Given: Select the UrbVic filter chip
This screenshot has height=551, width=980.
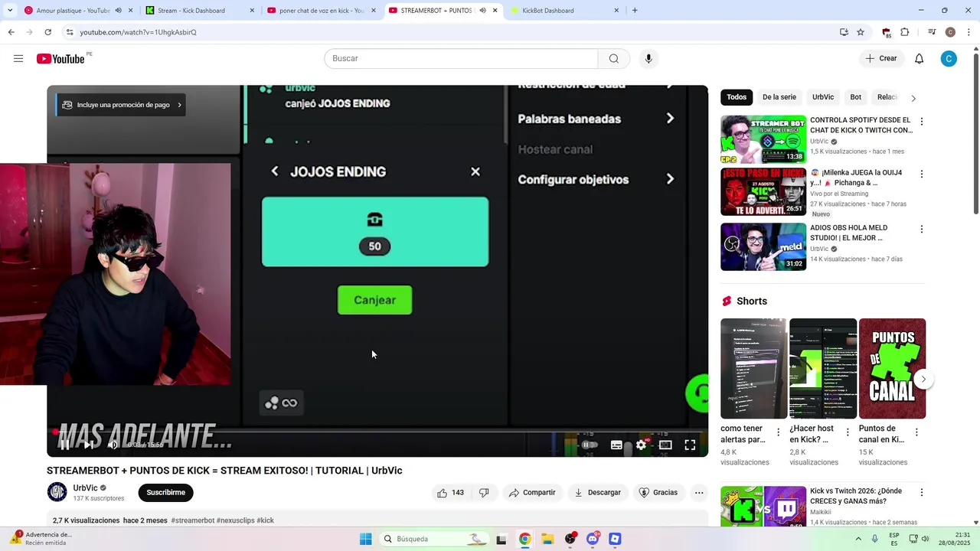Looking at the screenshot, I should click(823, 97).
